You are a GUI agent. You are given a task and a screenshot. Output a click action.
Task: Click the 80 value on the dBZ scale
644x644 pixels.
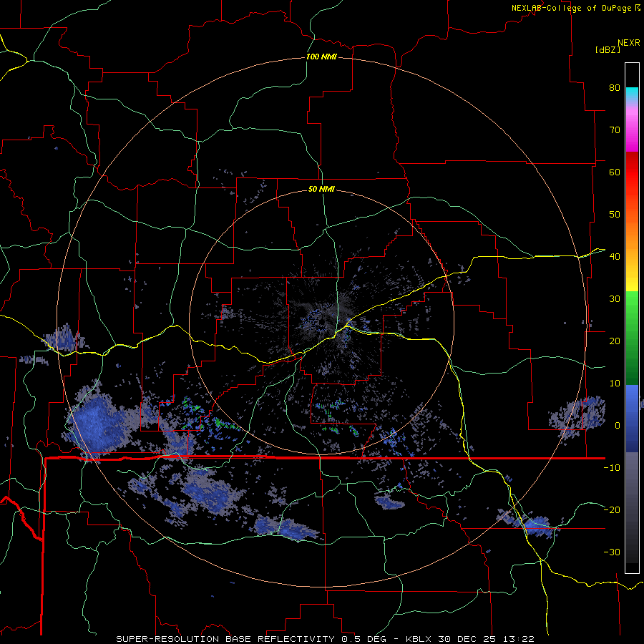(615, 87)
